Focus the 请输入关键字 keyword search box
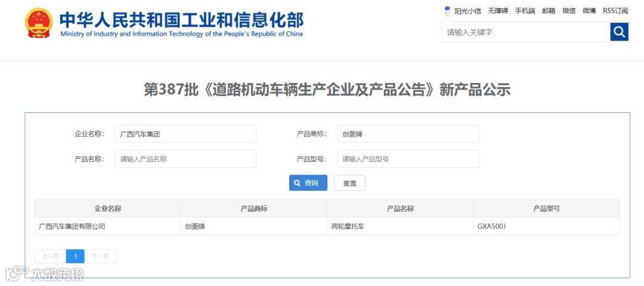The height and width of the screenshot is (286, 644). coord(526,32)
